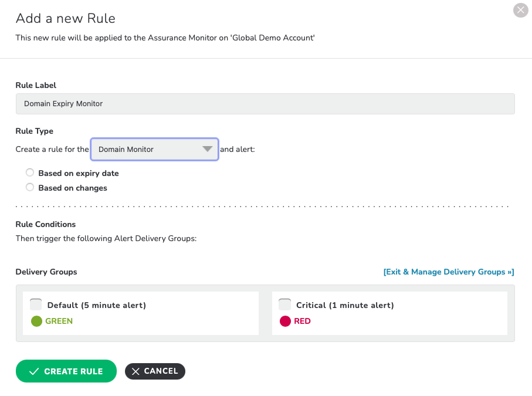The height and width of the screenshot is (396, 532).
Task: Close the Add a new Rule dialog
Action: [520, 10]
